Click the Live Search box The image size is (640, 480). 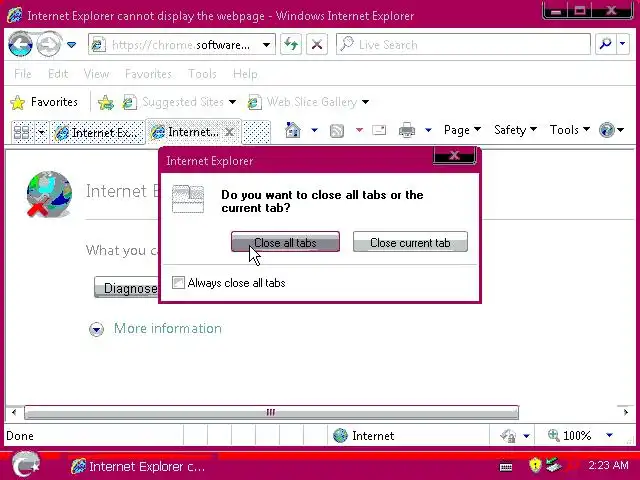point(463,44)
